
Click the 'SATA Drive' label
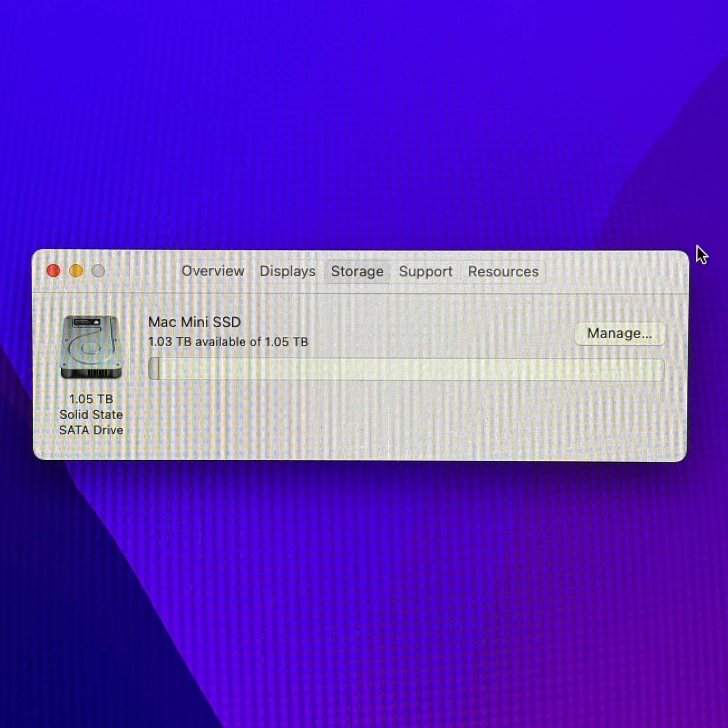[x=91, y=430]
